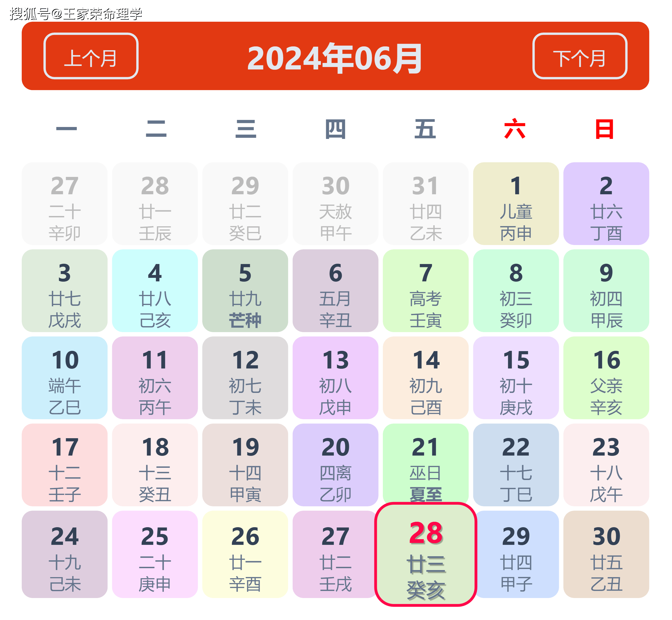Select June 3 廿七 戊戌 cell
The image size is (672, 620).
click(x=64, y=291)
